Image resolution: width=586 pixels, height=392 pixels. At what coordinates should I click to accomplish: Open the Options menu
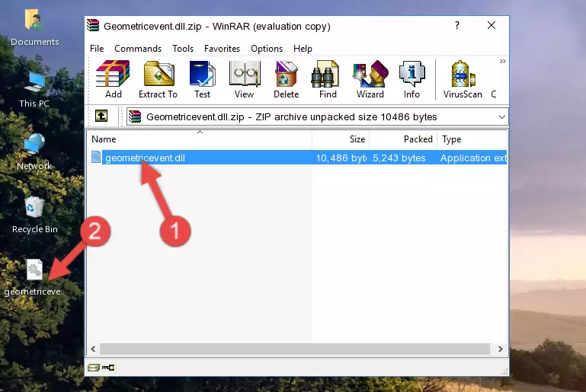(x=267, y=49)
